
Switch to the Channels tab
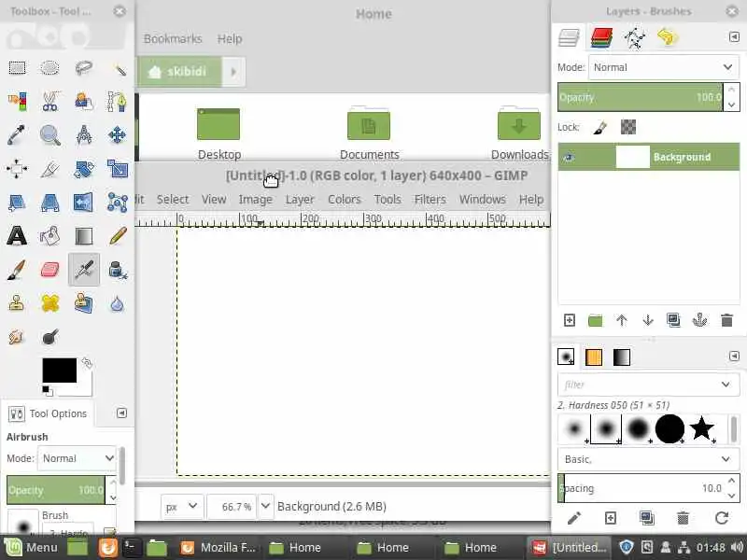(x=601, y=37)
